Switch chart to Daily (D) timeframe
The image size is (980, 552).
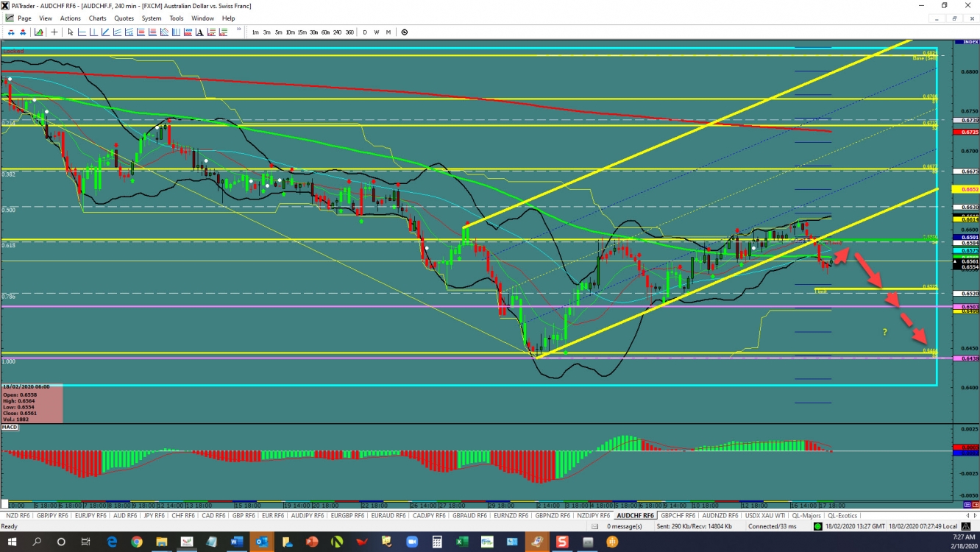click(x=365, y=32)
